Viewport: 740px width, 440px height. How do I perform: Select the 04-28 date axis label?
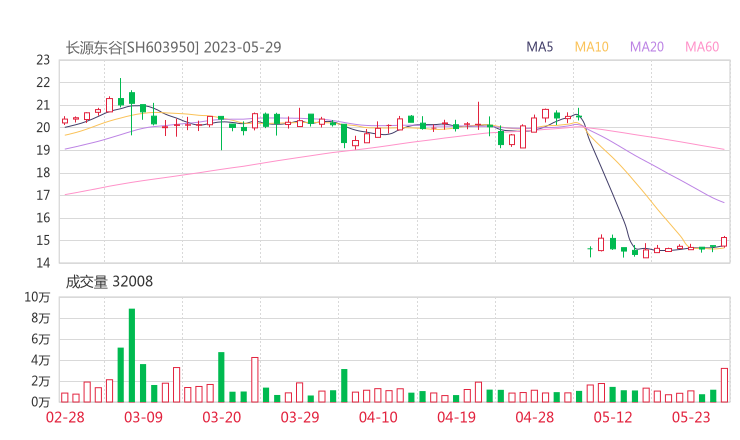pyautogui.click(x=535, y=417)
